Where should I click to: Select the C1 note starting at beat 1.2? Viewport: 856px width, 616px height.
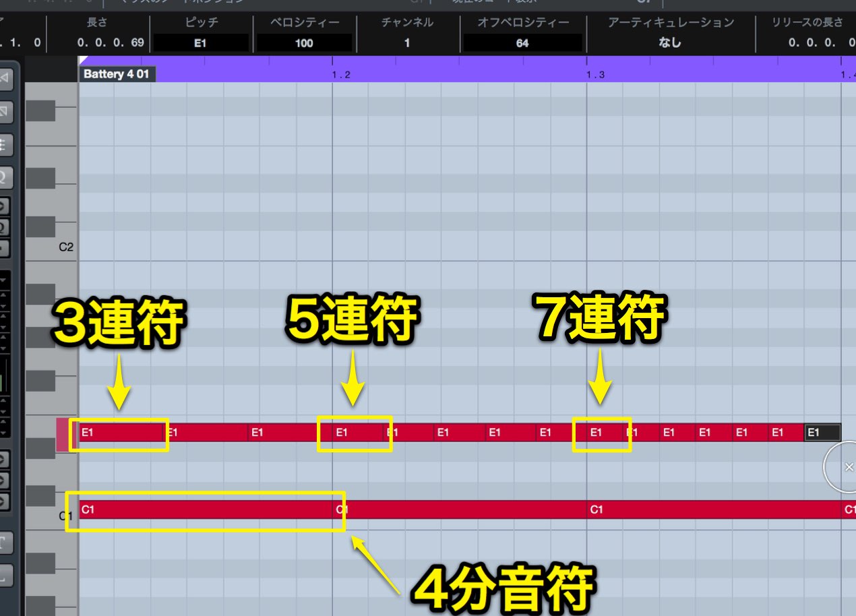click(x=460, y=510)
